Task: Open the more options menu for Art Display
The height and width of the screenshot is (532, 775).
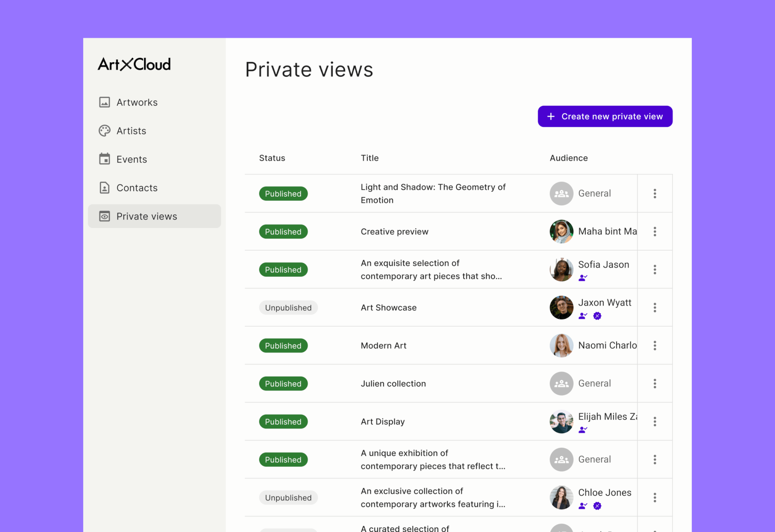Action: click(x=655, y=422)
